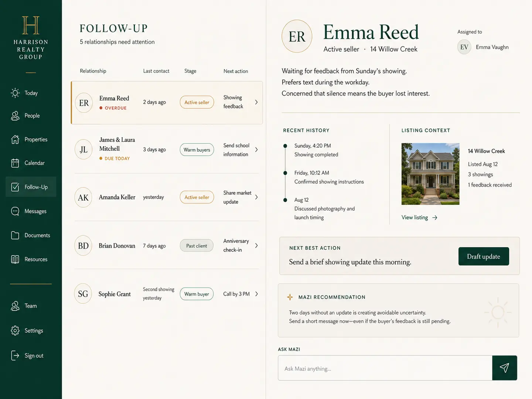Switch to the Documents menu label
Screen dimensions: 532x399
pyautogui.click(x=37, y=235)
